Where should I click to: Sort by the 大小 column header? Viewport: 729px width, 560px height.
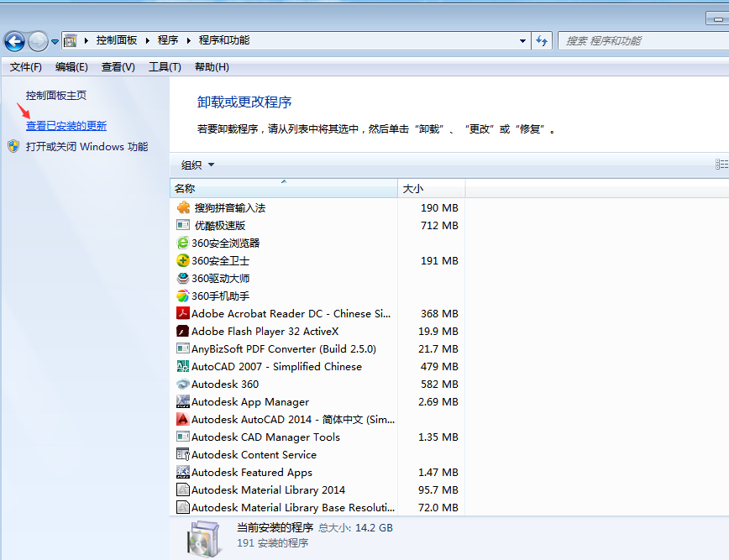point(432,188)
